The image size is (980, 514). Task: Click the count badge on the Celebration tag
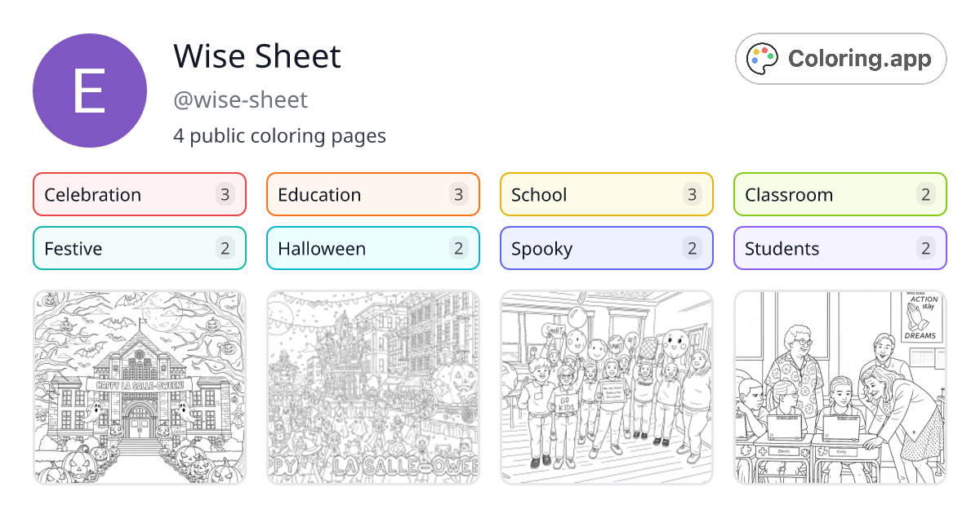(226, 194)
